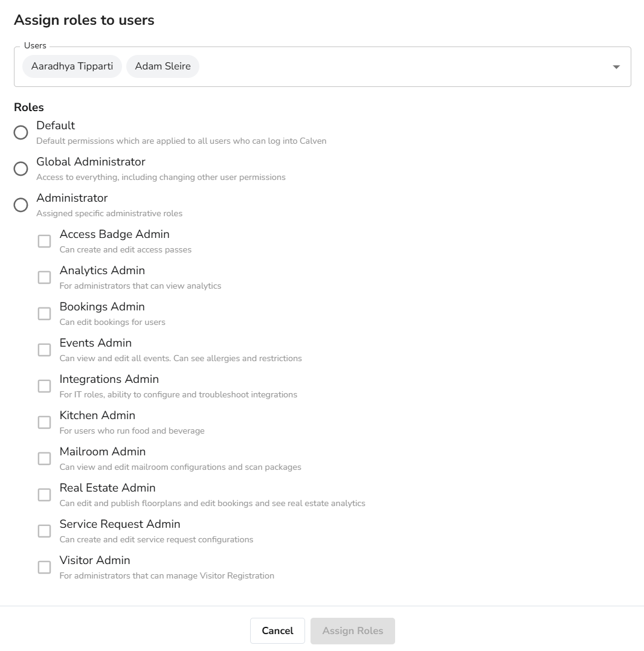
Task: Select the Default role radio button
Action: coord(21,133)
